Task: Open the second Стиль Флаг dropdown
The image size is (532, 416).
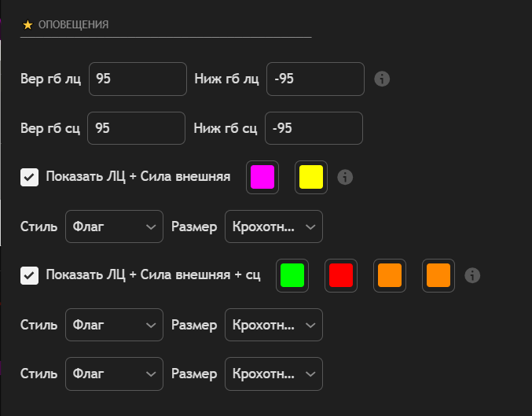Action: coord(114,324)
